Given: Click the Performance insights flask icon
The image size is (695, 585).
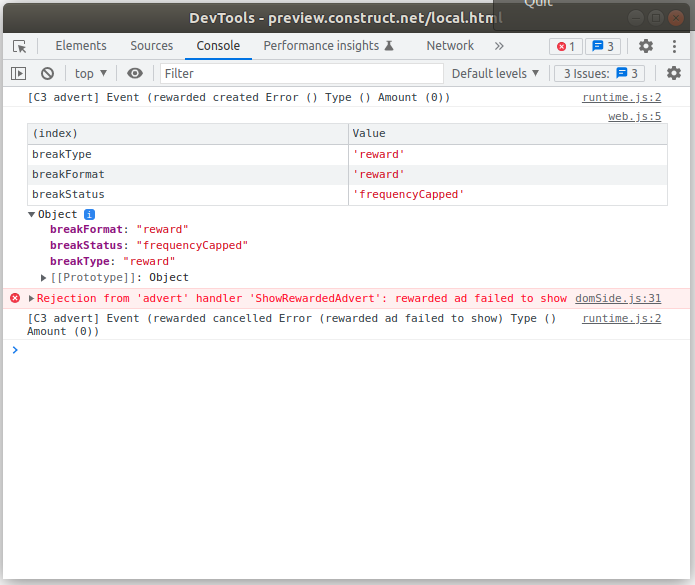Looking at the screenshot, I should point(389,46).
